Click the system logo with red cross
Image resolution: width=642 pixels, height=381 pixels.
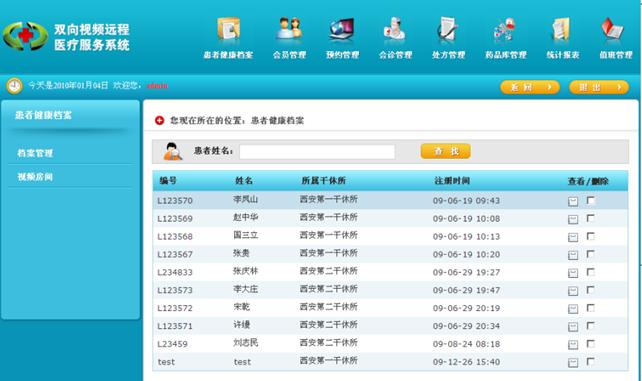[25, 36]
